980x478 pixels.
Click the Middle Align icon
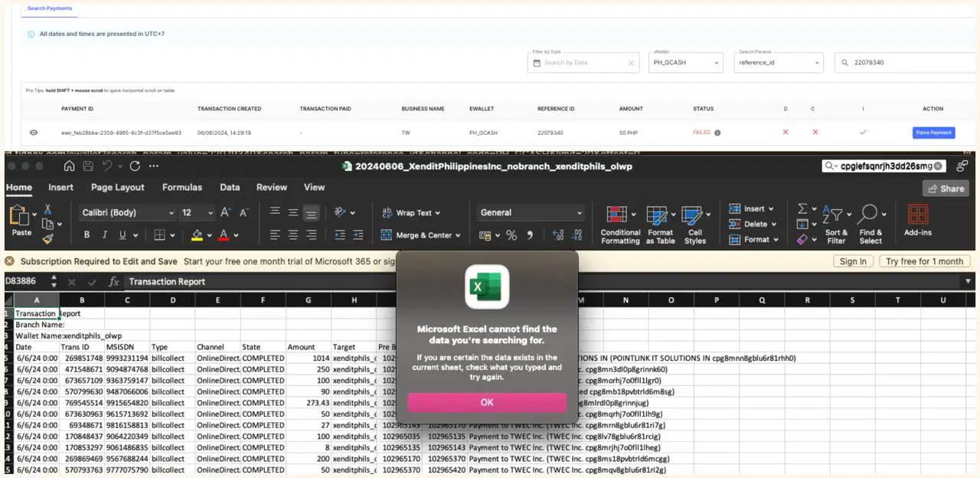coord(293,212)
